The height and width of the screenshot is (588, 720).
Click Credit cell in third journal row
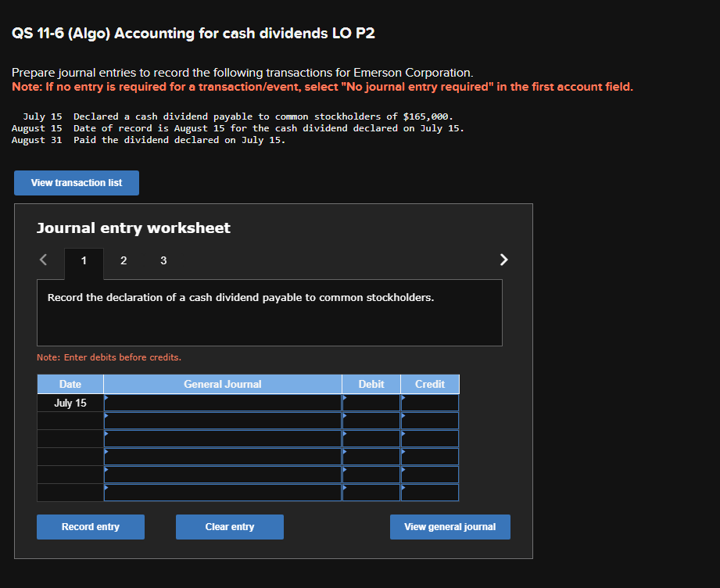(x=430, y=439)
